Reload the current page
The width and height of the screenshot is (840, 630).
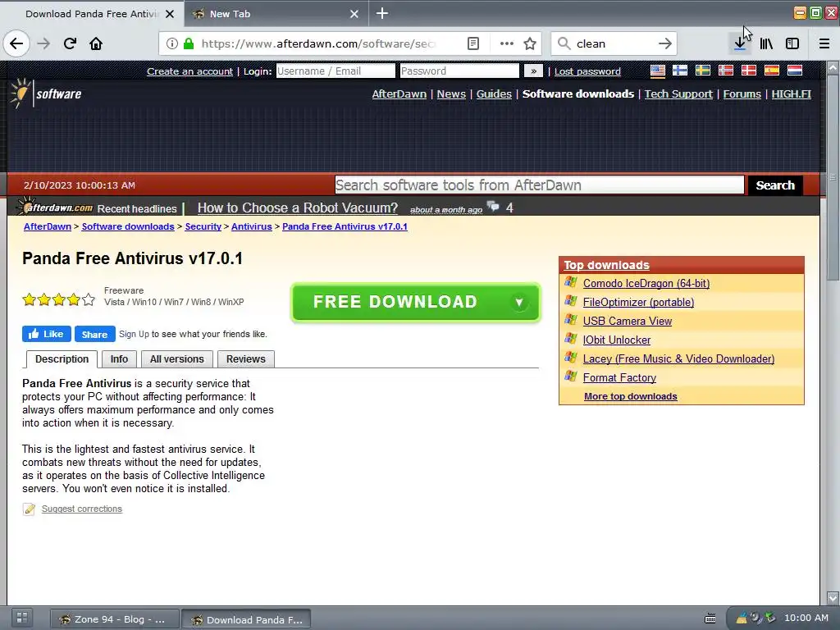[x=70, y=43]
